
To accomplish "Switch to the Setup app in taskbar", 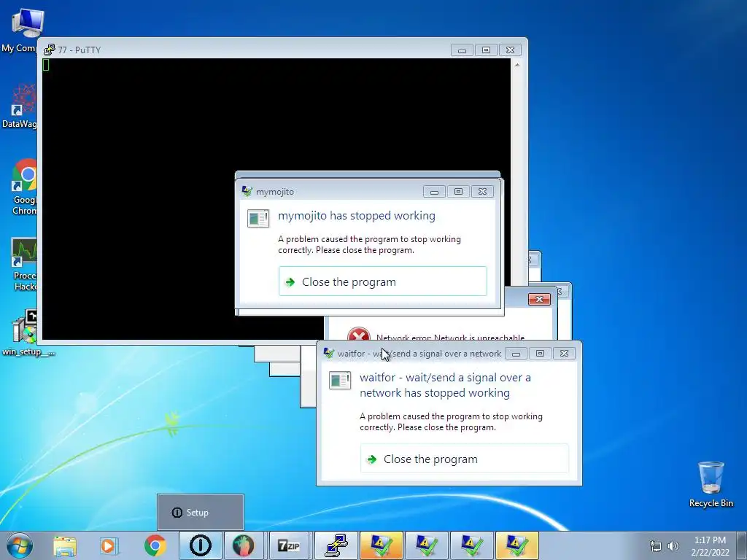I will 200,545.
